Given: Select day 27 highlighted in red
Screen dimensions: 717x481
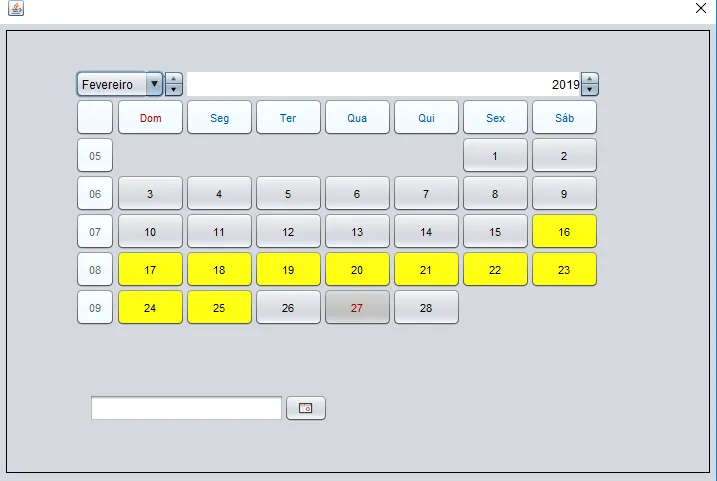Looking at the screenshot, I should coord(357,307).
